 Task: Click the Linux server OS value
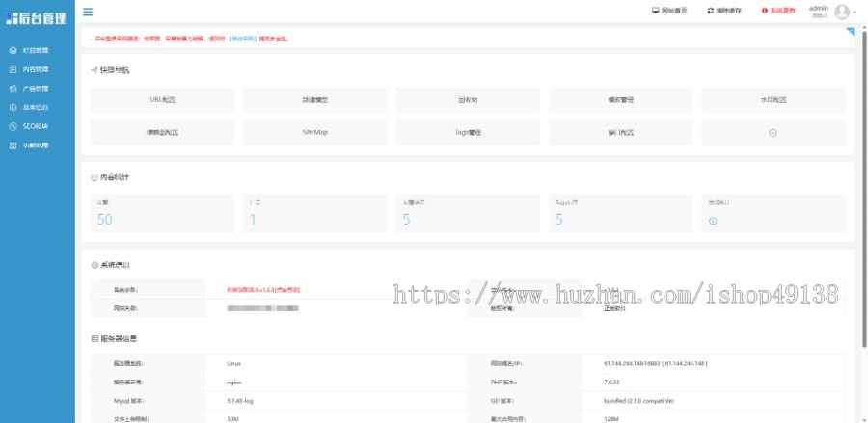click(233, 364)
